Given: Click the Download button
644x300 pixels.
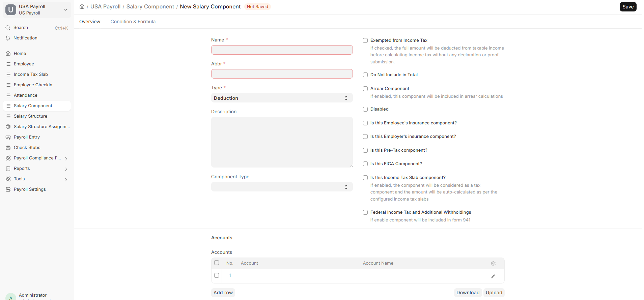Looking at the screenshot, I should [468, 293].
